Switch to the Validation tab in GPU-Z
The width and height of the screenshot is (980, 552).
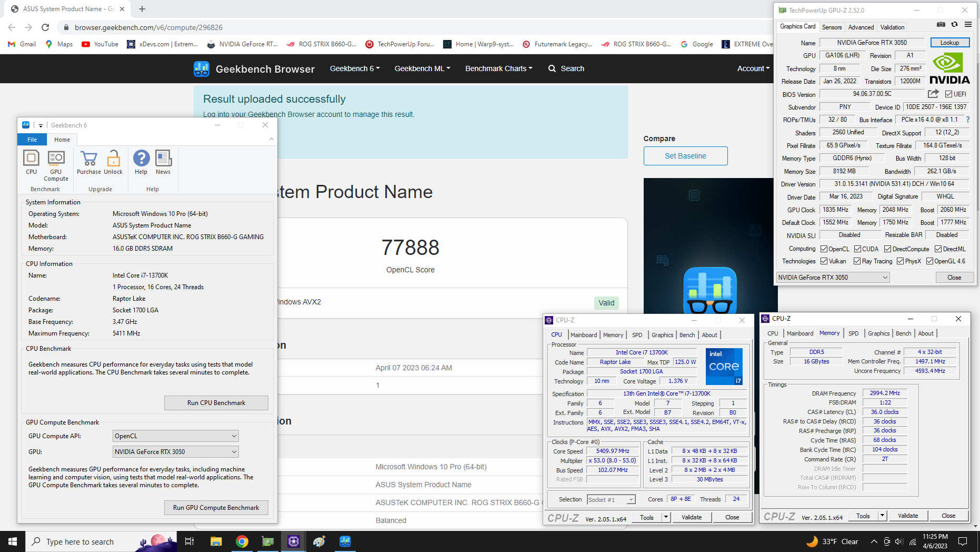(892, 27)
